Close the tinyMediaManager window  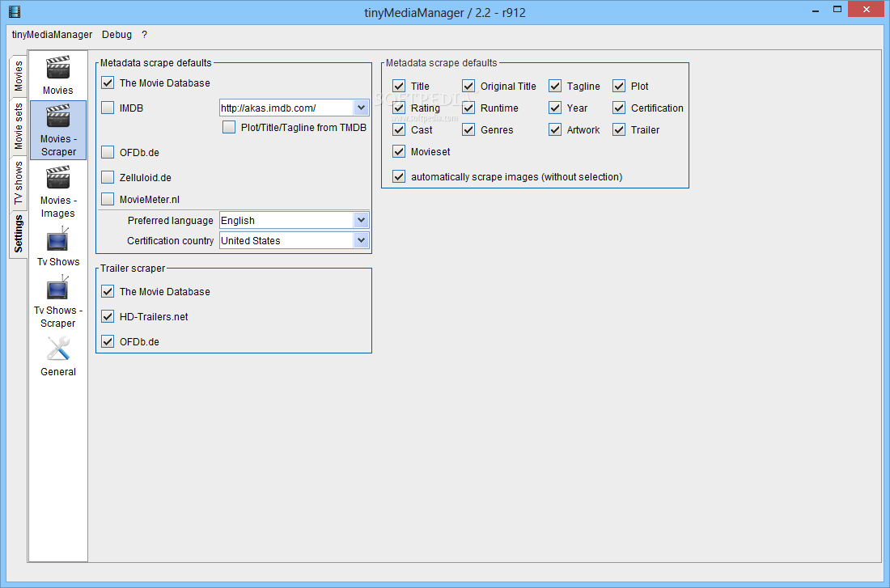(867, 9)
